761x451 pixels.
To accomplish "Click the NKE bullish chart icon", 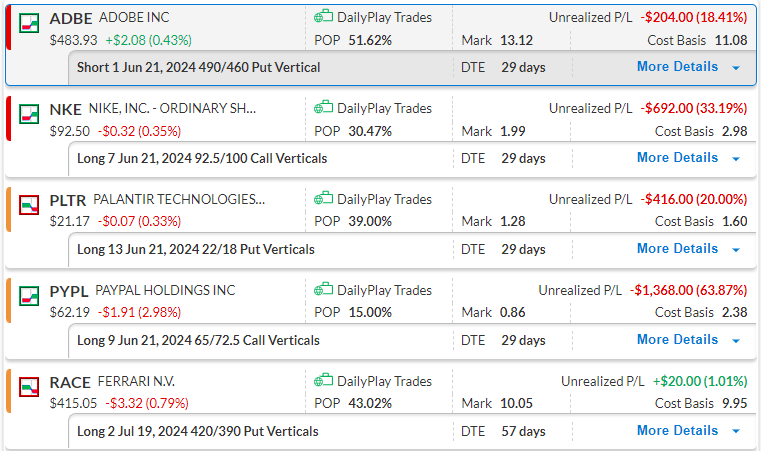I will click(x=29, y=114).
